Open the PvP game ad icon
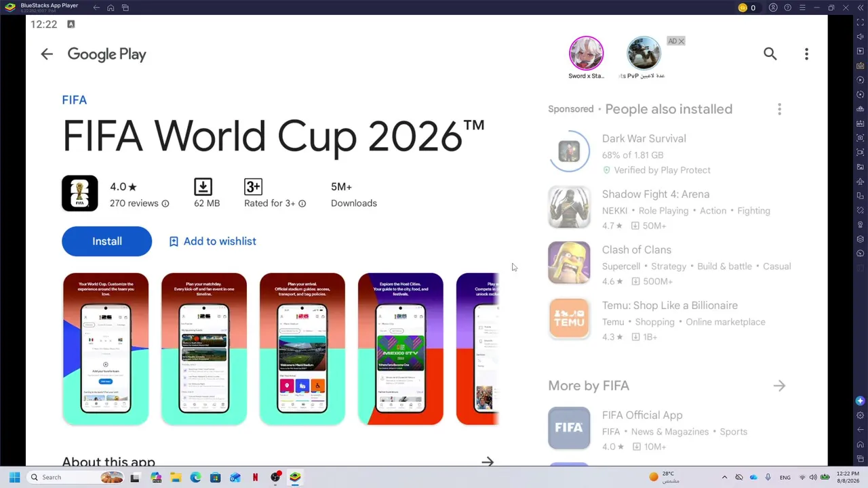This screenshot has width=868, height=488. (643, 54)
